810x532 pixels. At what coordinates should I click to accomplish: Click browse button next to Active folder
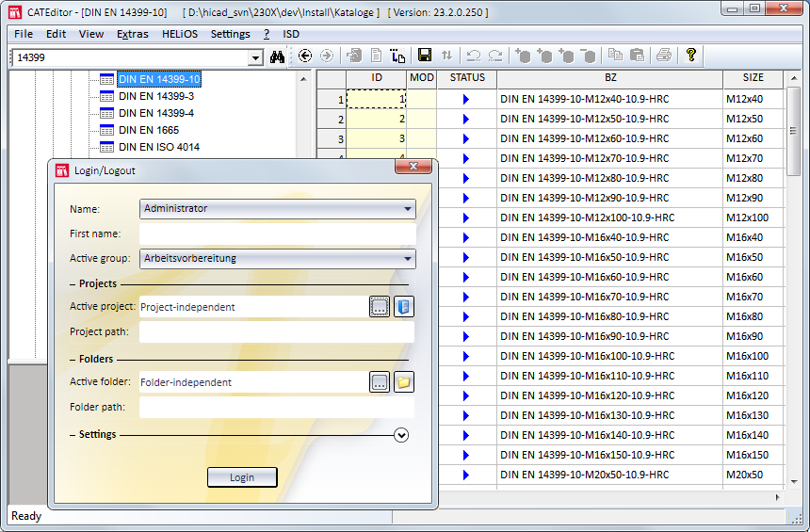coord(380,382)
